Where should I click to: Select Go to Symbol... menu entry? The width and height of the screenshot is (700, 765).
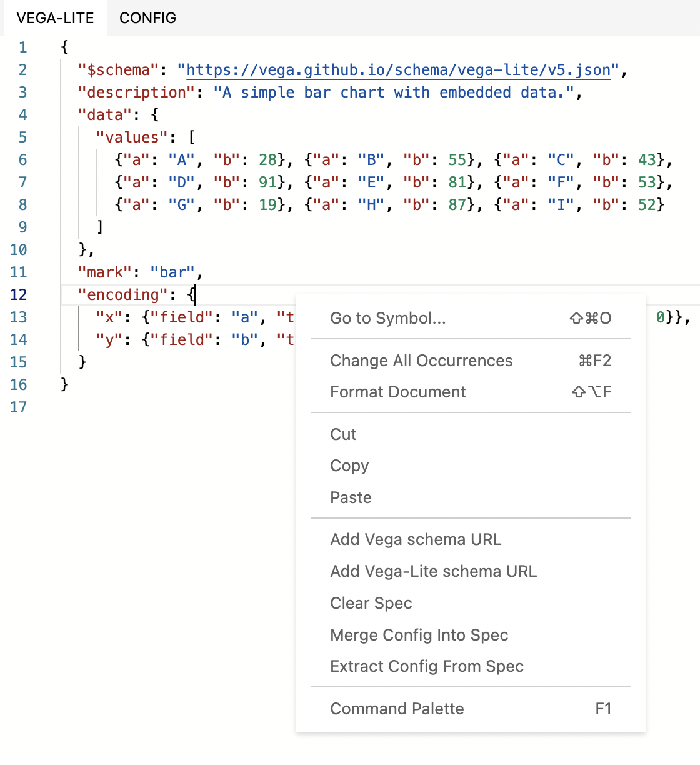(x=387, y=318)
